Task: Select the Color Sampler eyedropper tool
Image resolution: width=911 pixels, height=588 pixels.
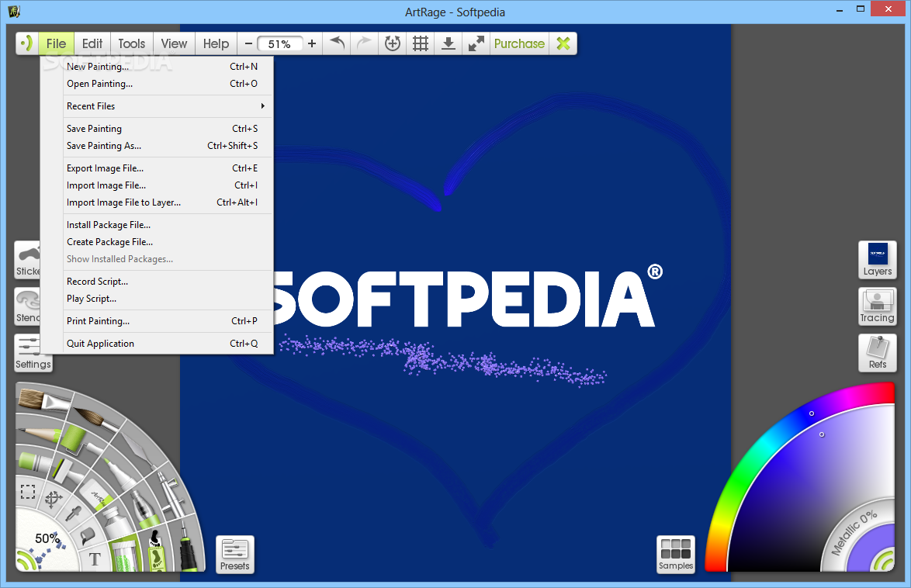Action: (x=74, y=514)
